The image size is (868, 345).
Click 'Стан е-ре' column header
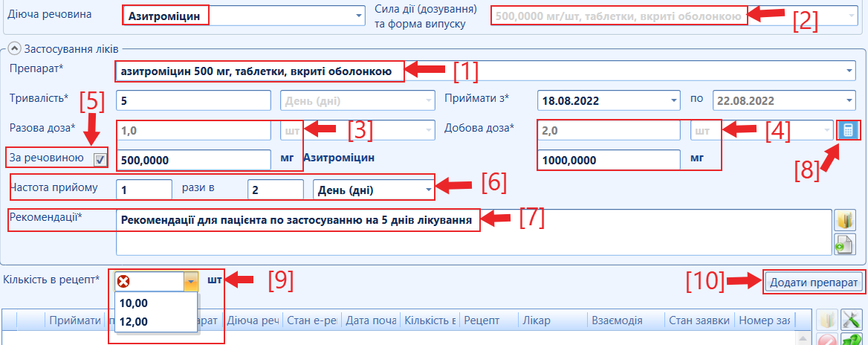313,320
